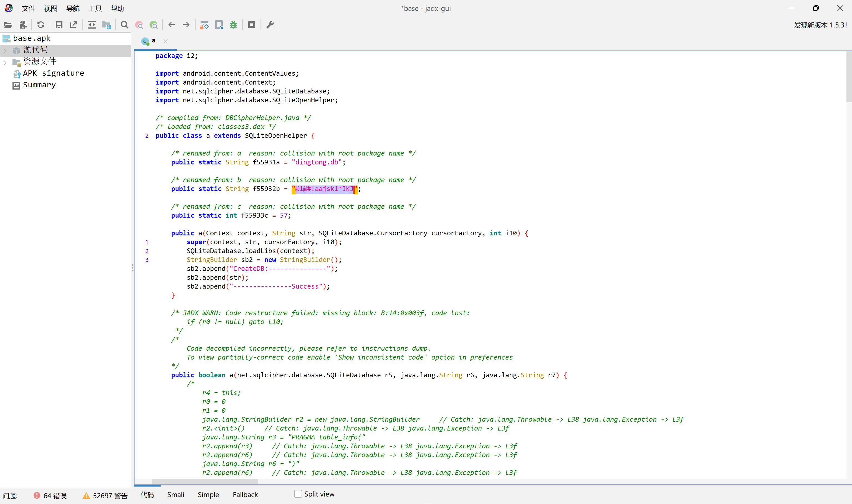Image resolution: width=852 pixels, height=504 pixels.
Task: Open APK signature in tree
Action: 53,73
